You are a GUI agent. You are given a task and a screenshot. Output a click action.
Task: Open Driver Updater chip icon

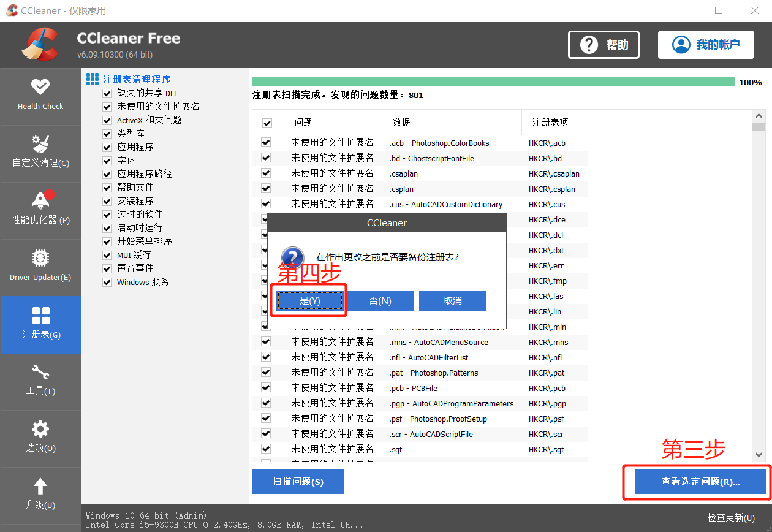(40, 258)
